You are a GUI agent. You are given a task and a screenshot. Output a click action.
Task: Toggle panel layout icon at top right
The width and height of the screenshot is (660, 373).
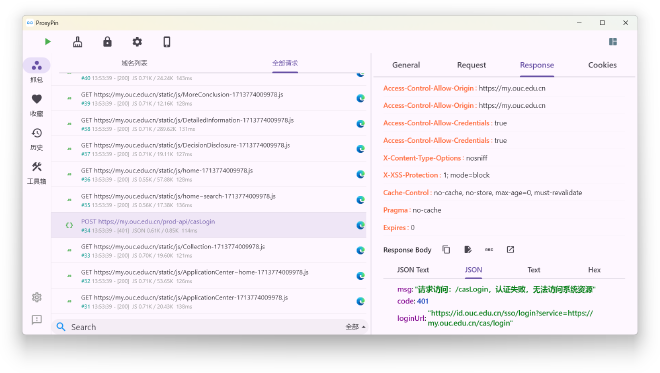click(613, 41)
